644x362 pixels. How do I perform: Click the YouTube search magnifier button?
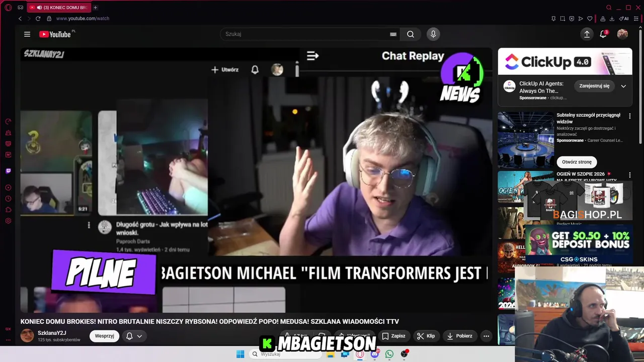point(411,34)
